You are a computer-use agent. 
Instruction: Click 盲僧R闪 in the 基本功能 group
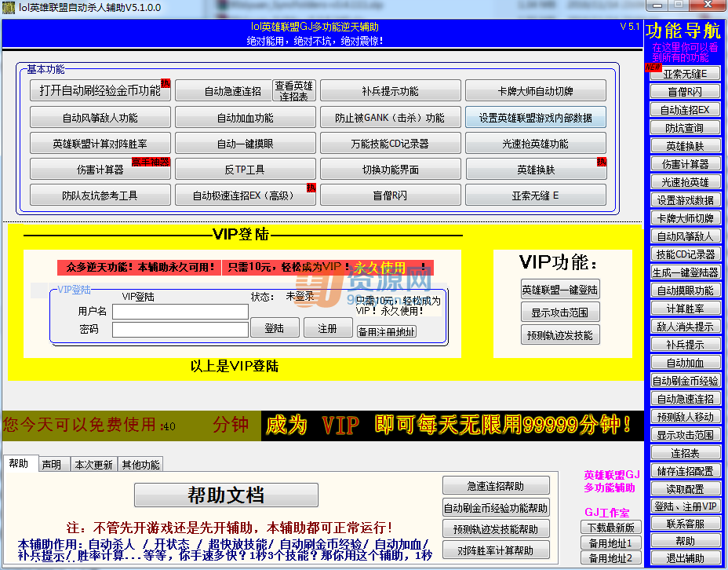[391, 195]
